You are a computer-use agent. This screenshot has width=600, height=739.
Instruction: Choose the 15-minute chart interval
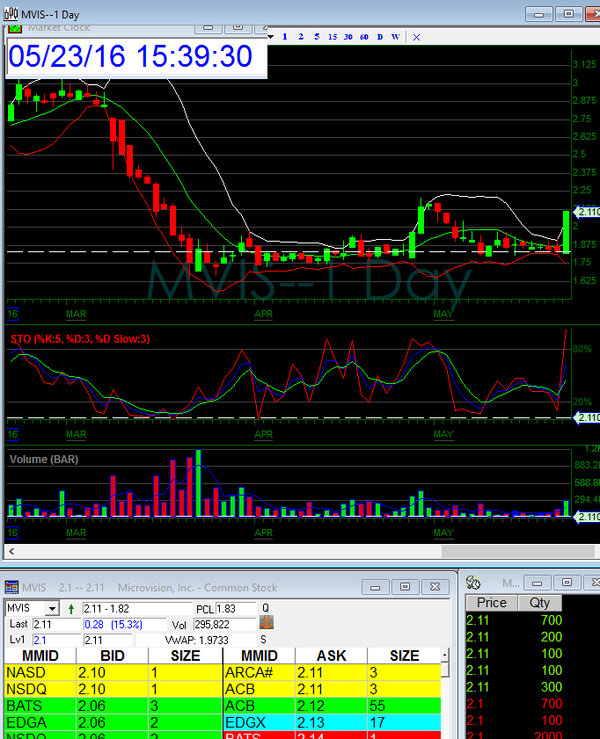(x=332, y=37)
